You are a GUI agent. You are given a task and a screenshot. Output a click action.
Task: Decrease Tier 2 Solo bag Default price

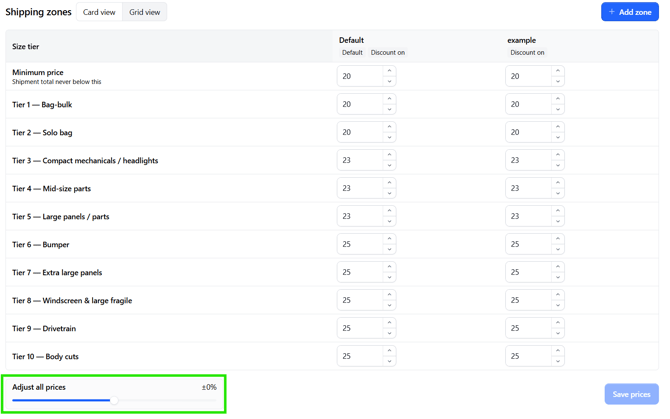(x=389, y=137)
